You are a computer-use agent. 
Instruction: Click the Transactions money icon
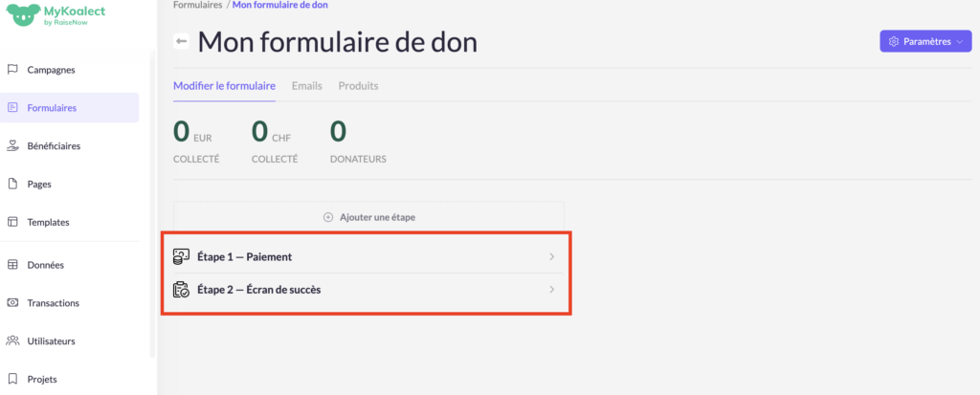point(12,303)
